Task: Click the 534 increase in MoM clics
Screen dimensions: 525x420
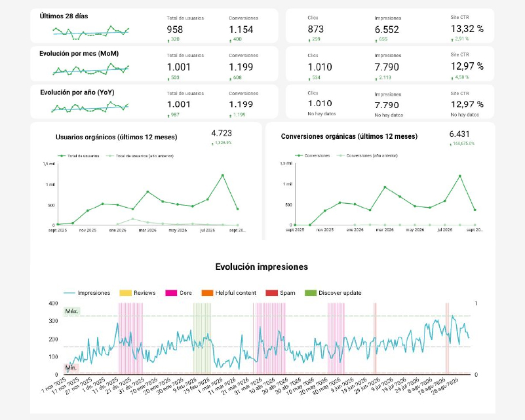Action: click(315, 77)
